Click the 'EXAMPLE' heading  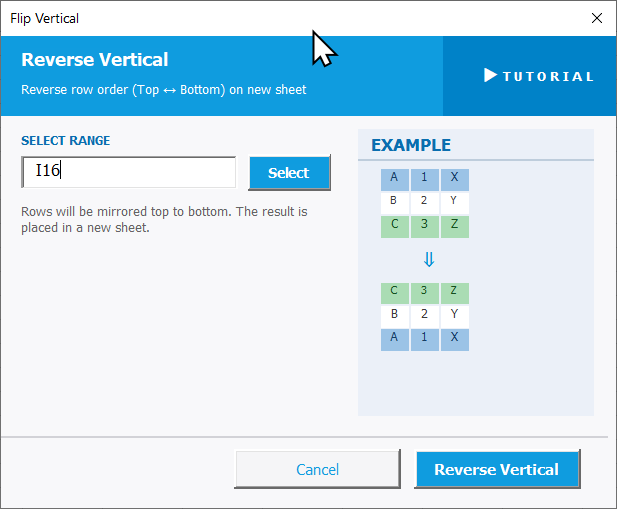pos(411,145)
